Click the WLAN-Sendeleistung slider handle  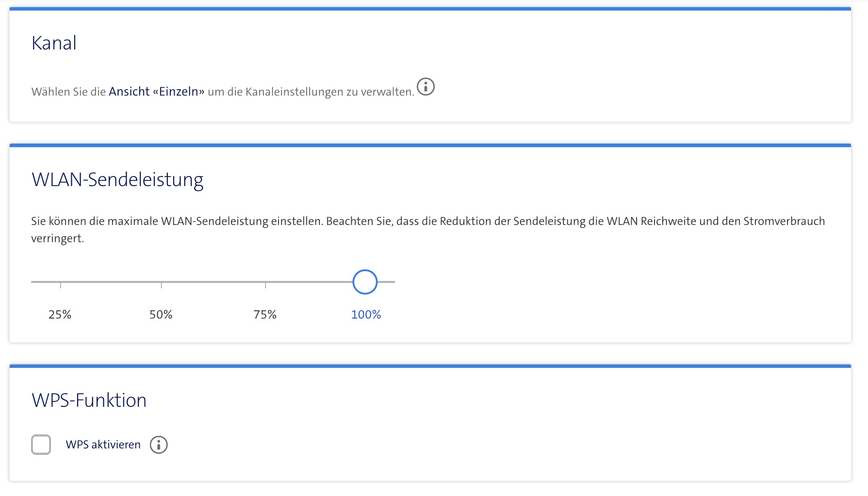point(365,282)
